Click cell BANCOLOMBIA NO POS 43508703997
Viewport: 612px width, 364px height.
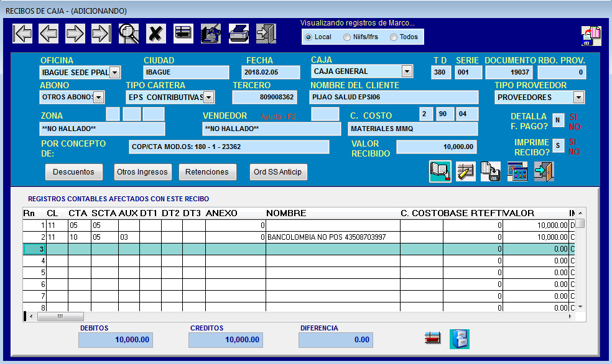pyautogui.click(x=333, y=237)
